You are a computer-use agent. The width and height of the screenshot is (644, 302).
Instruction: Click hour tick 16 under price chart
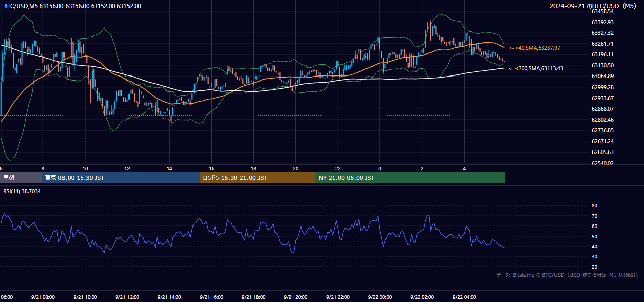point(212,168)
